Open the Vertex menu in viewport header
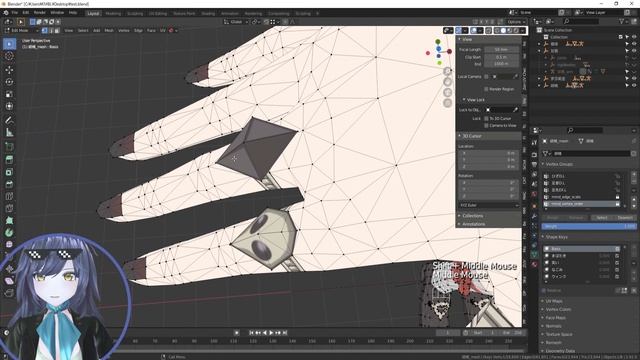 coord(124,31)
